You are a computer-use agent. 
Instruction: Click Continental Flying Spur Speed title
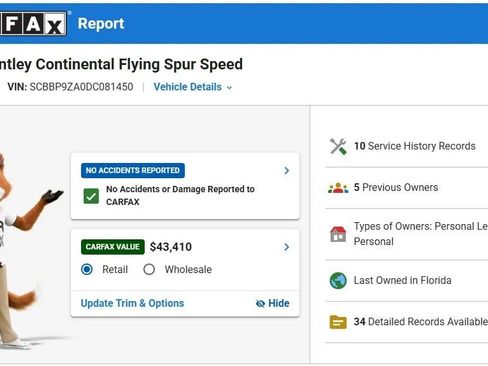(139, 64)
